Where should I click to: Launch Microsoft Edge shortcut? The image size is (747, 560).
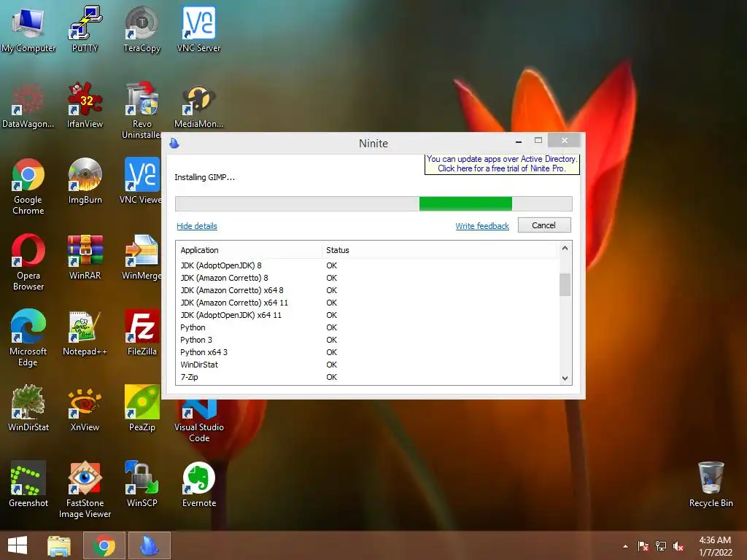coord(28,338)
